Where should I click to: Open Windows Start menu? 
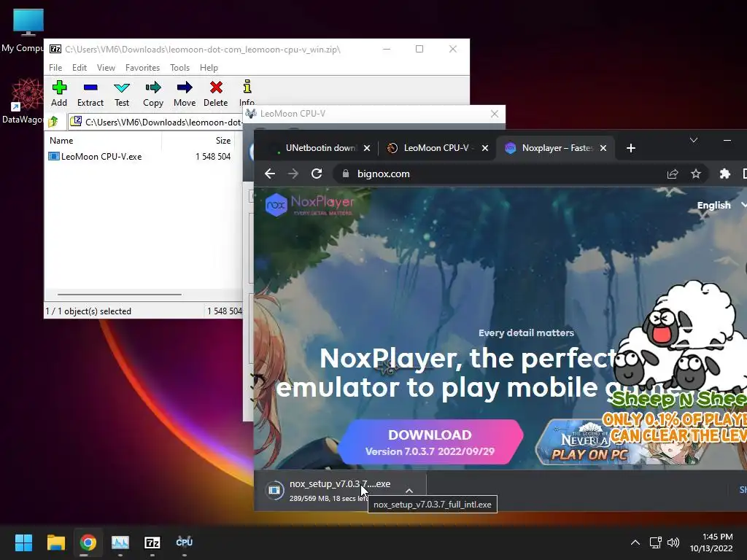[x=23, y=542]
